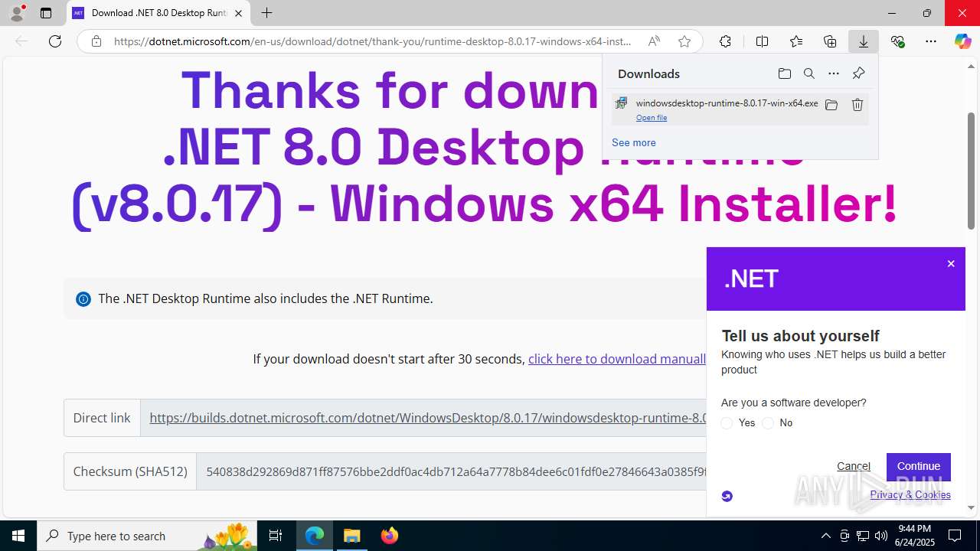Viewport: 980px width, 551px height.
Task: Go back to the previous page
Action: coord(21,41)
